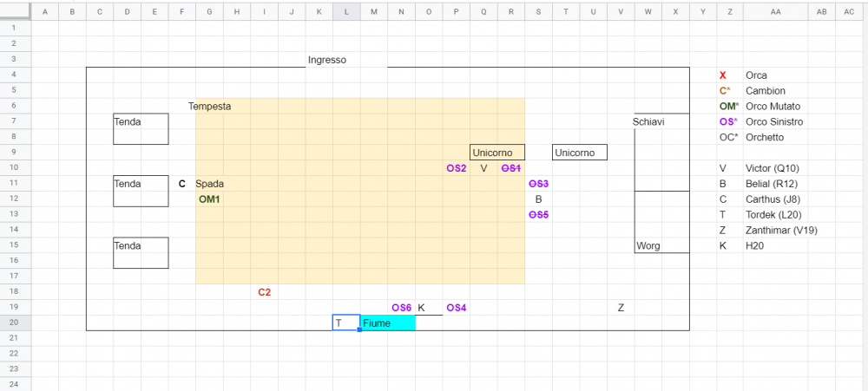
Task: Select the purple OS6 cell
Action: (401, 308)
